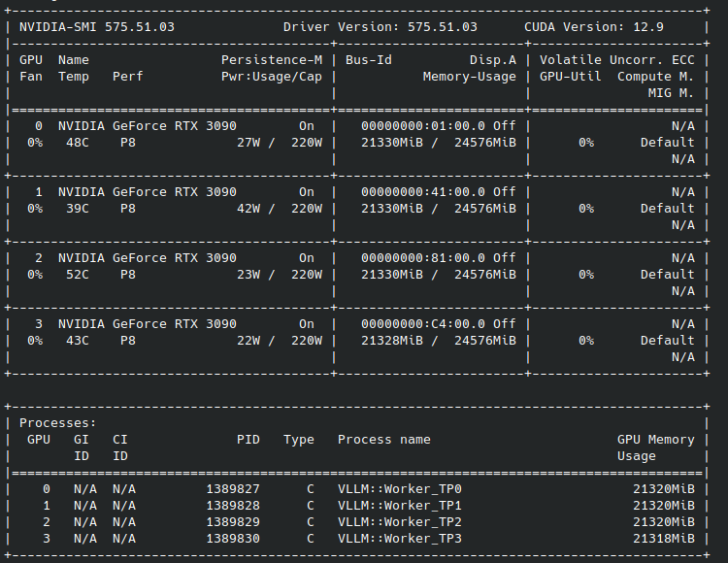Click GPU 3 temperature 43C
The image size is (728, 563).
(x=77, y=340)
